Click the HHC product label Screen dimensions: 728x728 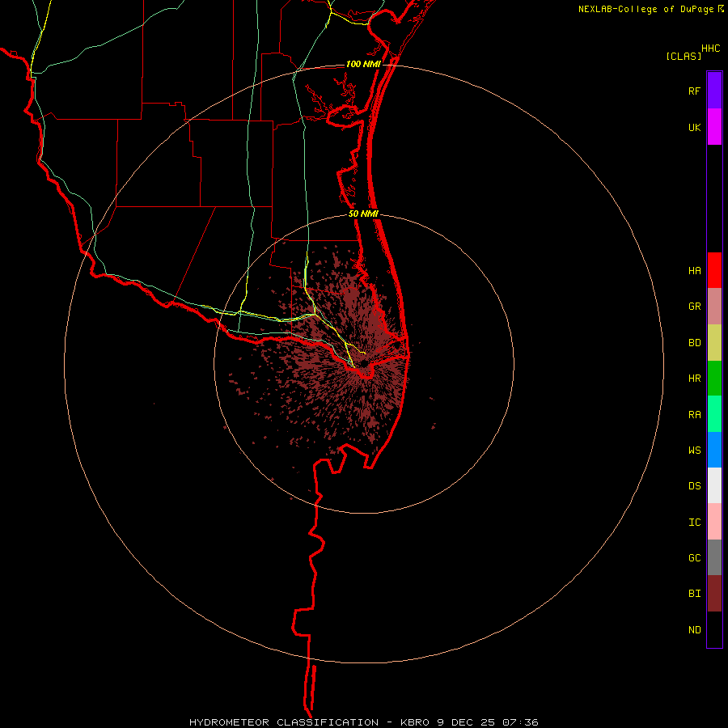click(710, 49)
